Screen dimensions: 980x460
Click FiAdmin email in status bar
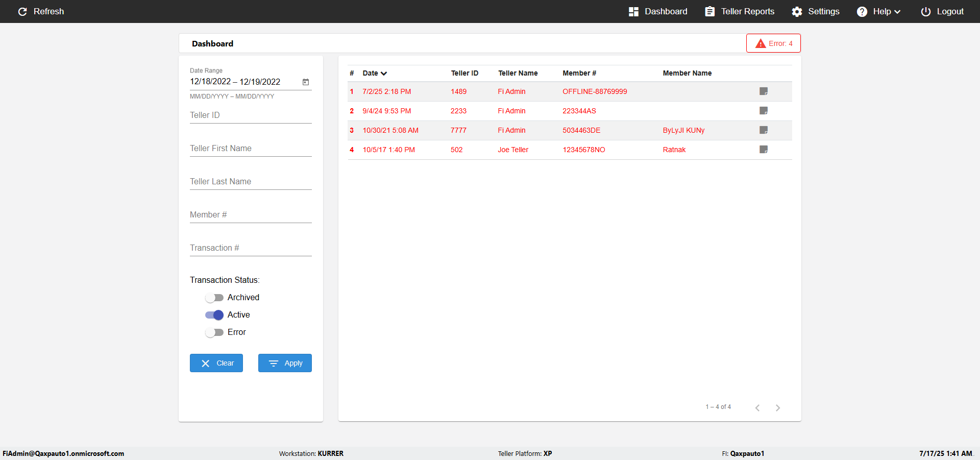(x=63, y=453)
